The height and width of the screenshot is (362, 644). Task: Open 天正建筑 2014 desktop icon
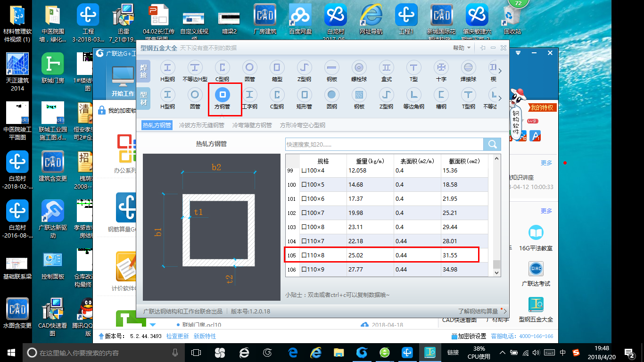(17, 72)
